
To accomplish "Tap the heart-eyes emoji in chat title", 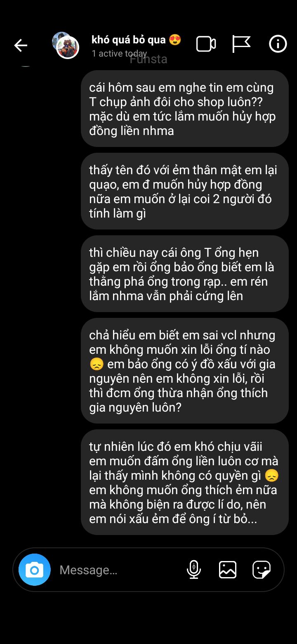I will pyautogui.click(x=175, y=40).
